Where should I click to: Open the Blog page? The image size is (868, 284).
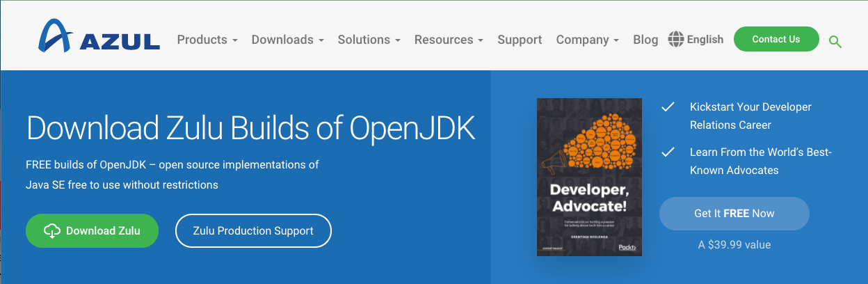coord(645,40)
